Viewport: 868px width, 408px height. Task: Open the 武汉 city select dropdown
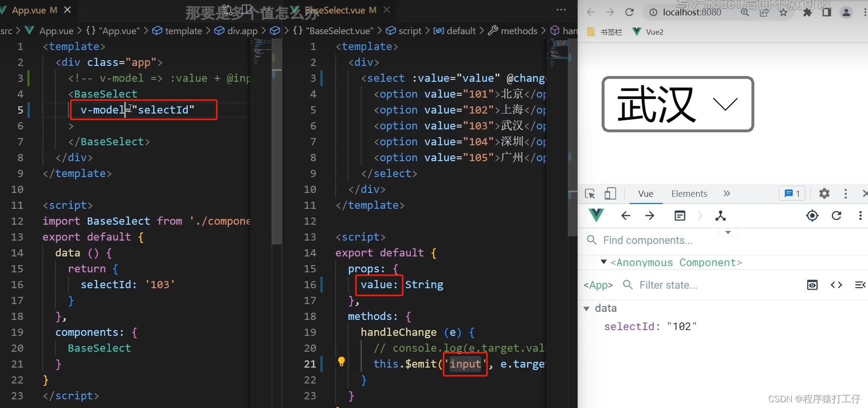point(678,104)
